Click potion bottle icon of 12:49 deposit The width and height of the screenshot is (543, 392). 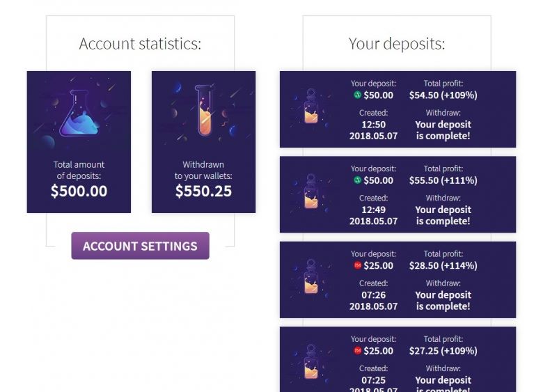pyautogui.click(x=311, y=191)
